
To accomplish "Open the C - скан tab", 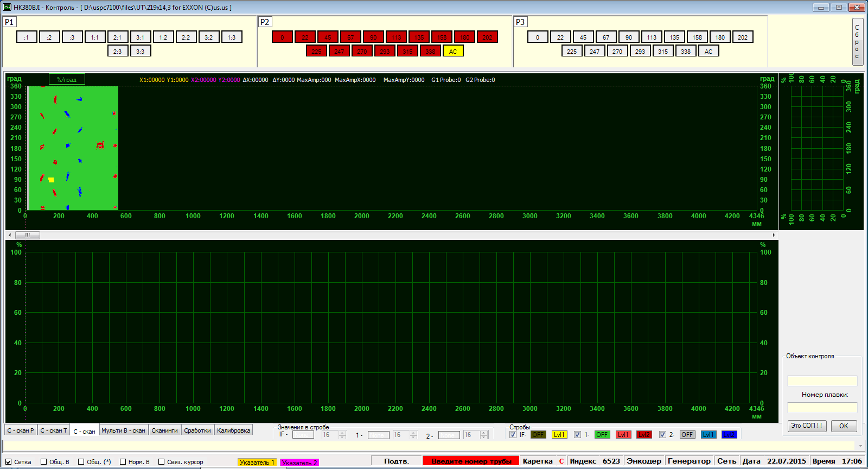I will point(85,431).
